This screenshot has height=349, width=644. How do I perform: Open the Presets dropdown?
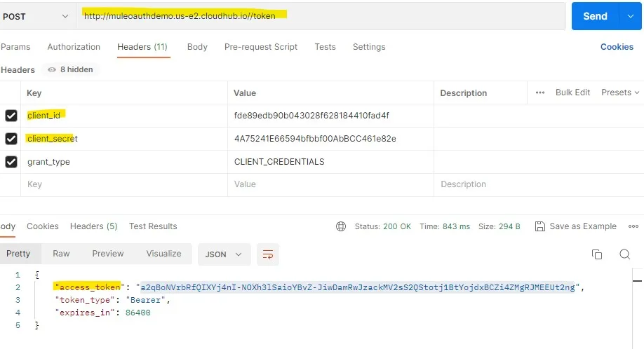(x=620, y=93)
